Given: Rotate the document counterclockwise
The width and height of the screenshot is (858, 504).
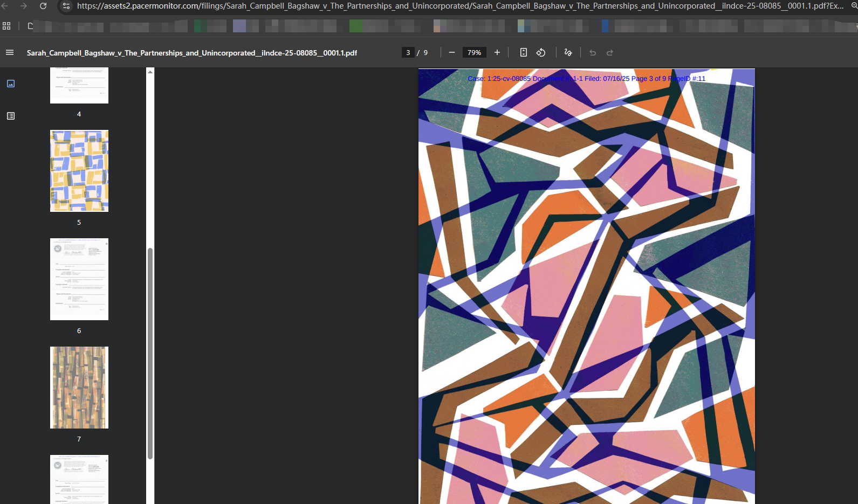Looking at the screenshot, I should click(x=541, y=52).
